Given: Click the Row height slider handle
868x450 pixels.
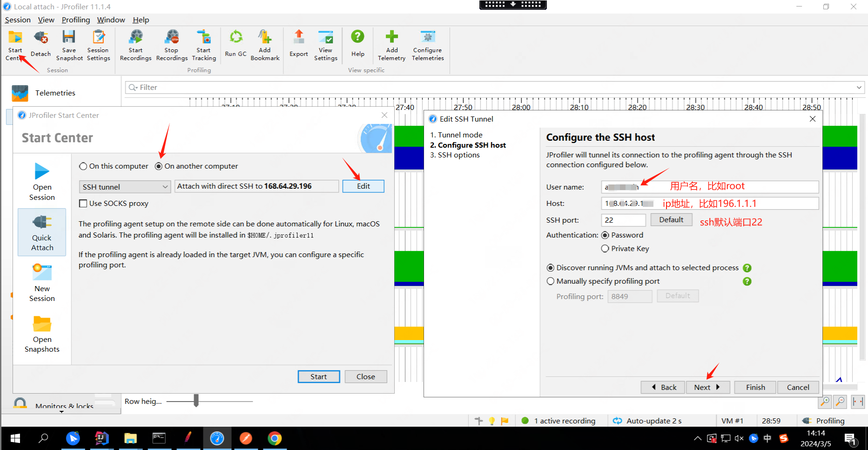Looking at the screenshot, I should coord(196,401).
